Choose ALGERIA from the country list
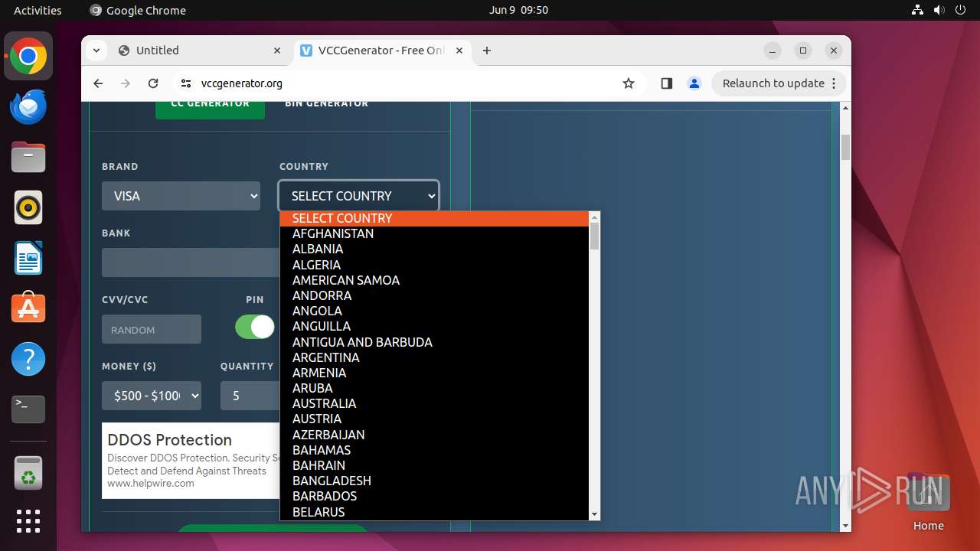 pos(434,265)
